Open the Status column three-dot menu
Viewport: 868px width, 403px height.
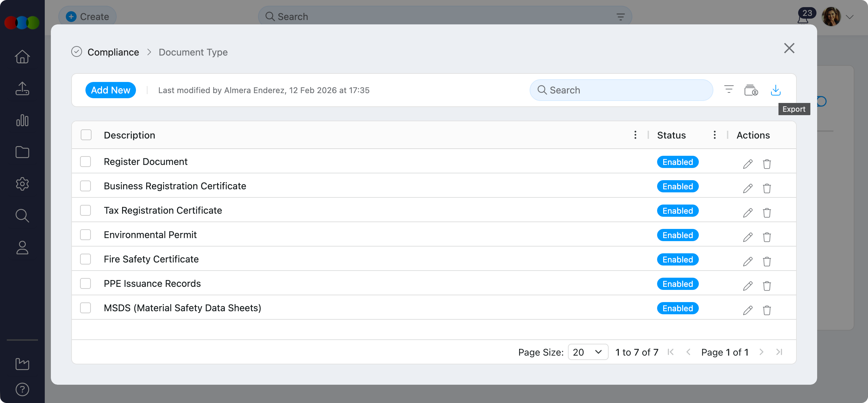(714, 135)
